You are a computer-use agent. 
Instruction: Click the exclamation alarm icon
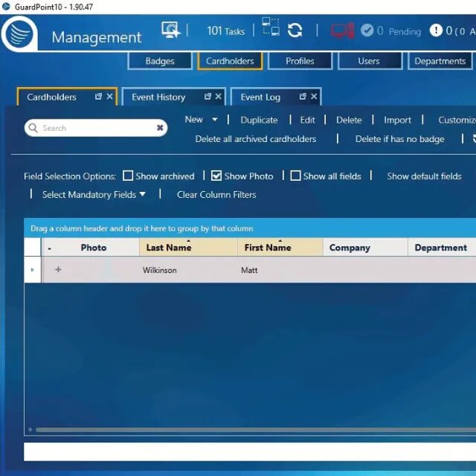click(436, 30)
